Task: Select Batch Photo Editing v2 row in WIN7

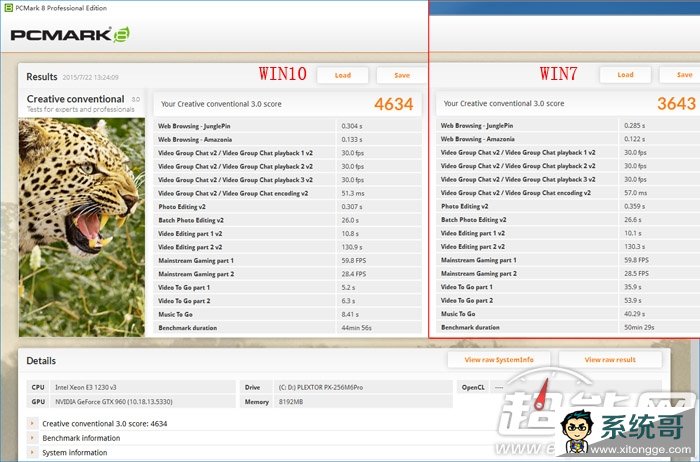Action: 568,220
